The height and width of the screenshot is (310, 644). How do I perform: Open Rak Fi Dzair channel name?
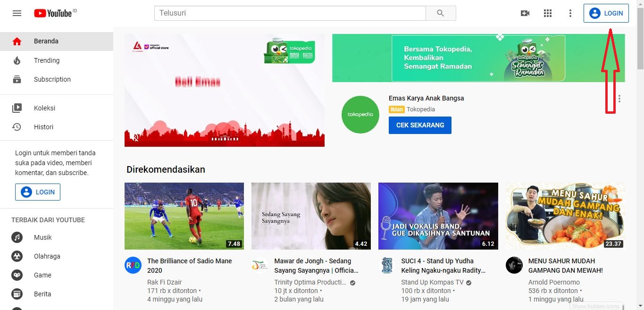[164, 282]
